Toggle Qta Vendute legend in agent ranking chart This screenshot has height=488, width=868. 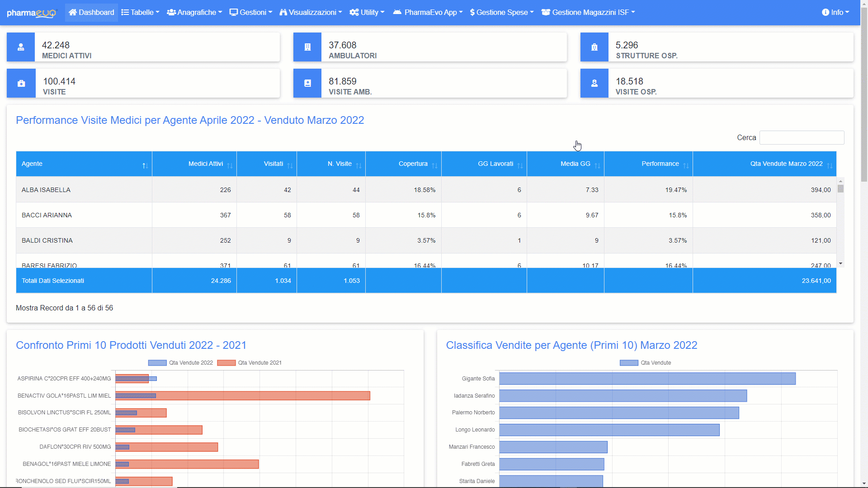(645, 363)
